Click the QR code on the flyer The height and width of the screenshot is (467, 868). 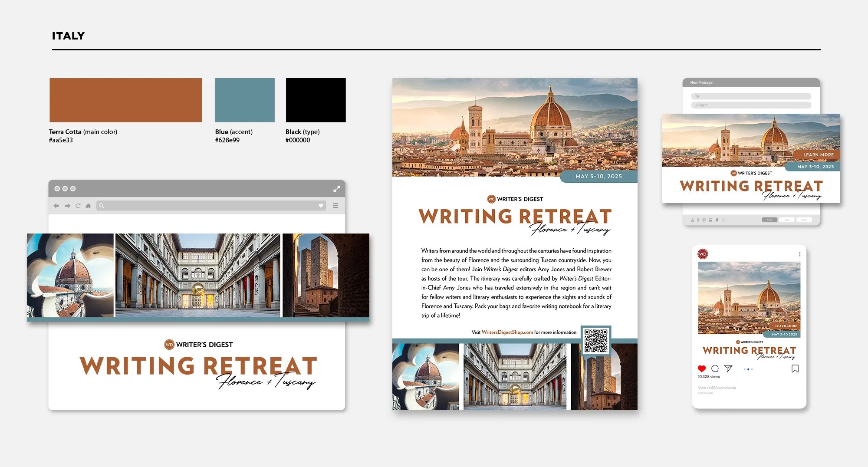point(596,341)
